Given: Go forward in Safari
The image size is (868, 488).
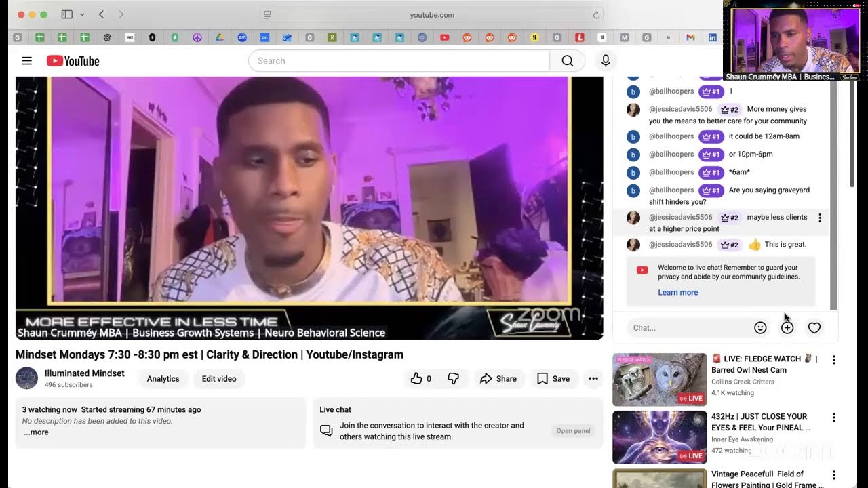Looking at the screenshot, I should pos(121,14).
